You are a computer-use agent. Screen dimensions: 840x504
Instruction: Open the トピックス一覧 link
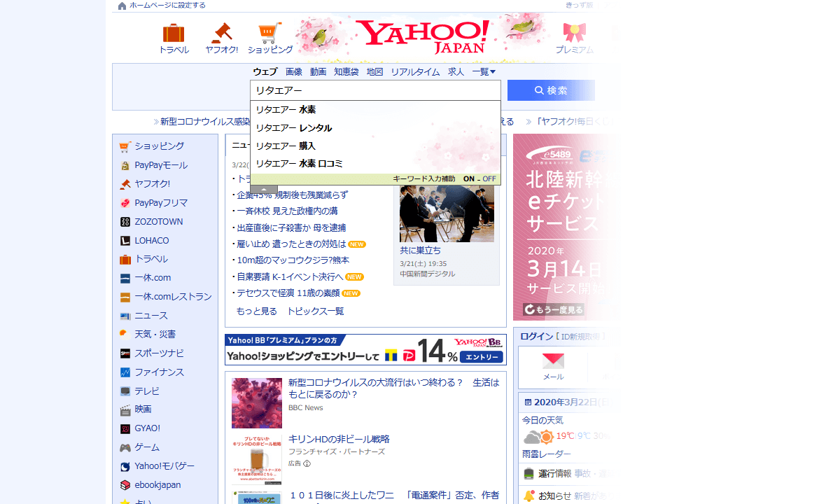316,311
